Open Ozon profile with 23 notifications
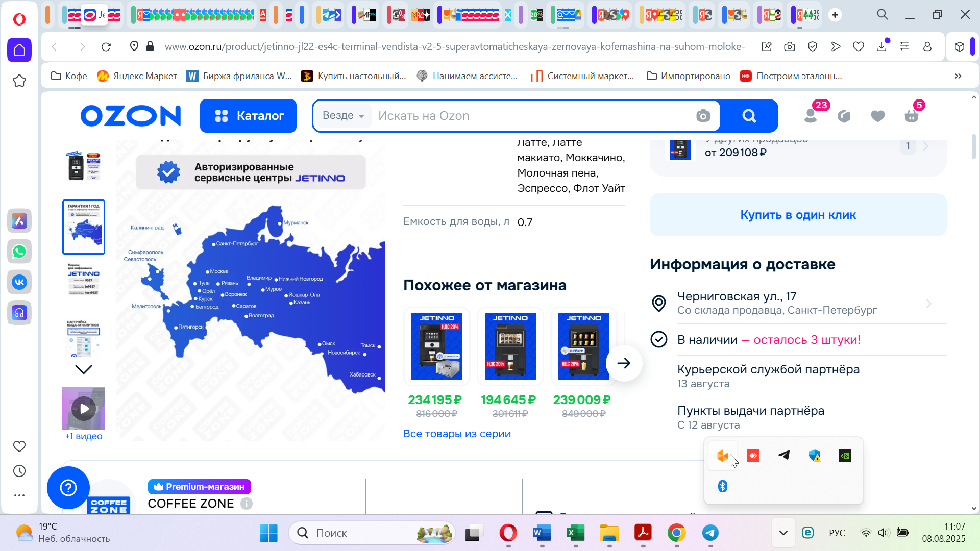The width and height of the screenshot is (980, 551). point(811,115)
